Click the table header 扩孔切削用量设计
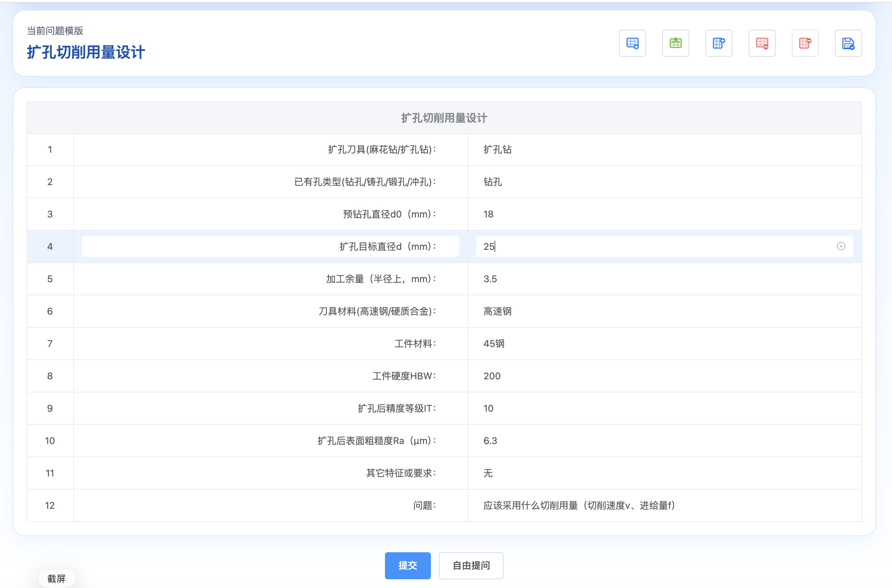 point(444,118)
